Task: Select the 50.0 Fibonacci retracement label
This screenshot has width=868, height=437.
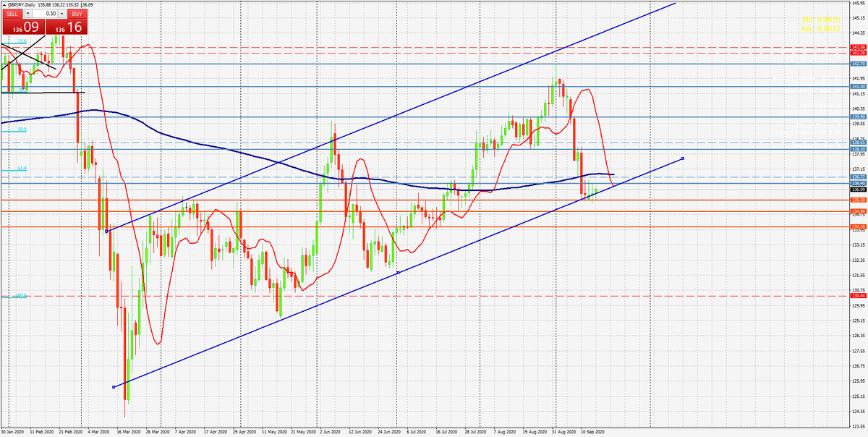Action: pyautogui.click(x=21, y=130)
